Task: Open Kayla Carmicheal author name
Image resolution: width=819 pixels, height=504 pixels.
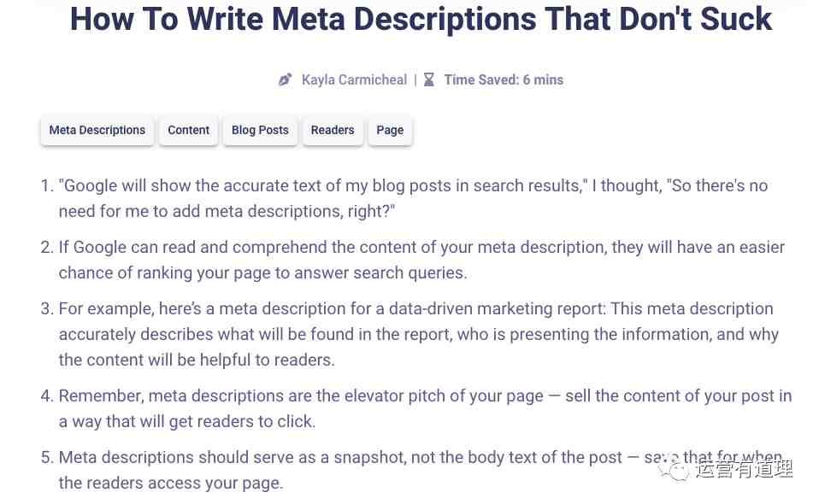Action: point(354,79)
